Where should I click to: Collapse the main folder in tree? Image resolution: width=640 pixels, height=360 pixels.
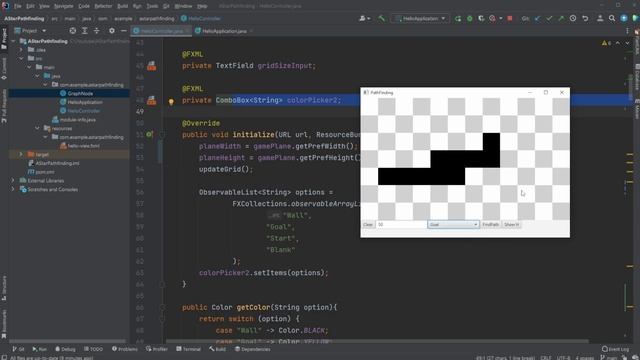coord(29,67)
